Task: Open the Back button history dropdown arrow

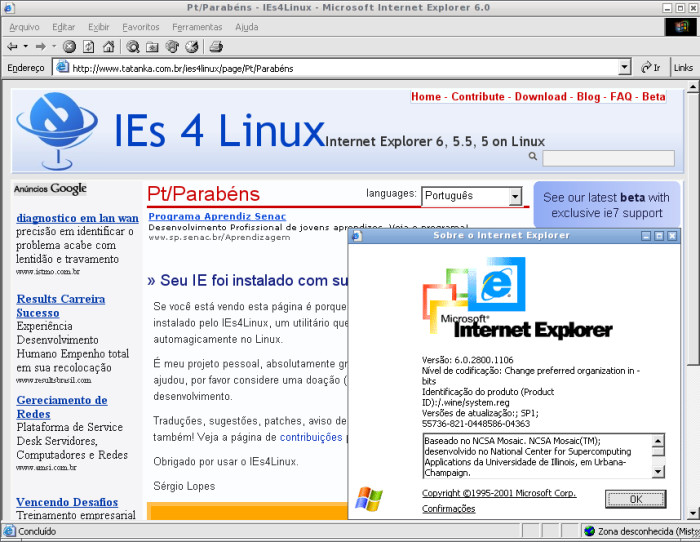Action: tap(26, 46)
